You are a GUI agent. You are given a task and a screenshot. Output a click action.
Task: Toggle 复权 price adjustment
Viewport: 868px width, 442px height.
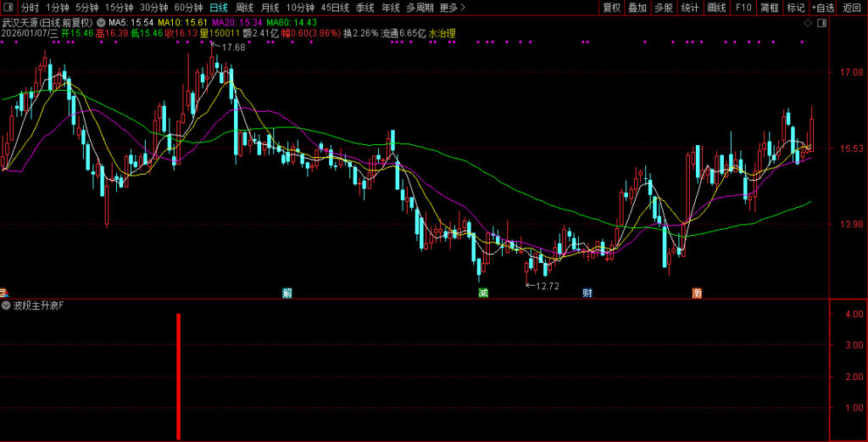(611, 8)
